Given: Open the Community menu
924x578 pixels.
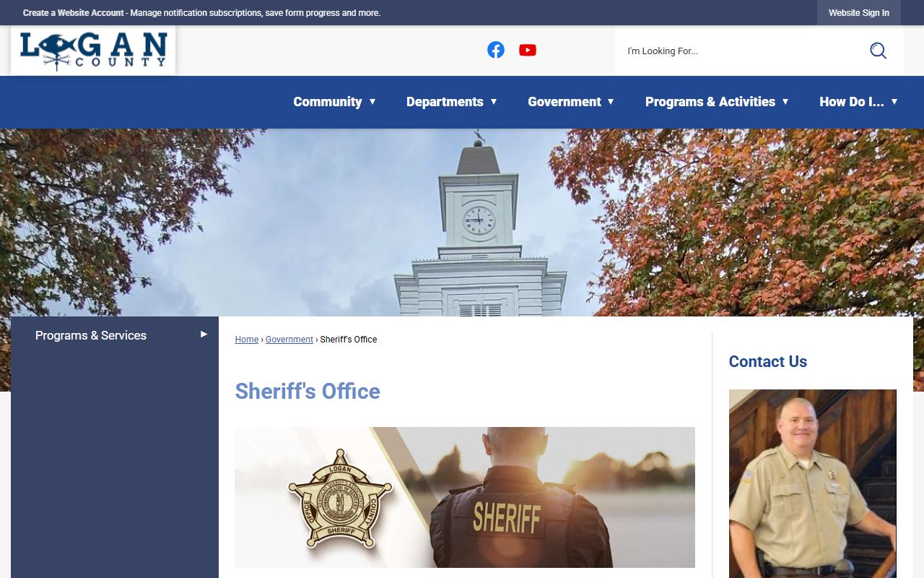Looking at the screenshot, I should click(328, 102).
